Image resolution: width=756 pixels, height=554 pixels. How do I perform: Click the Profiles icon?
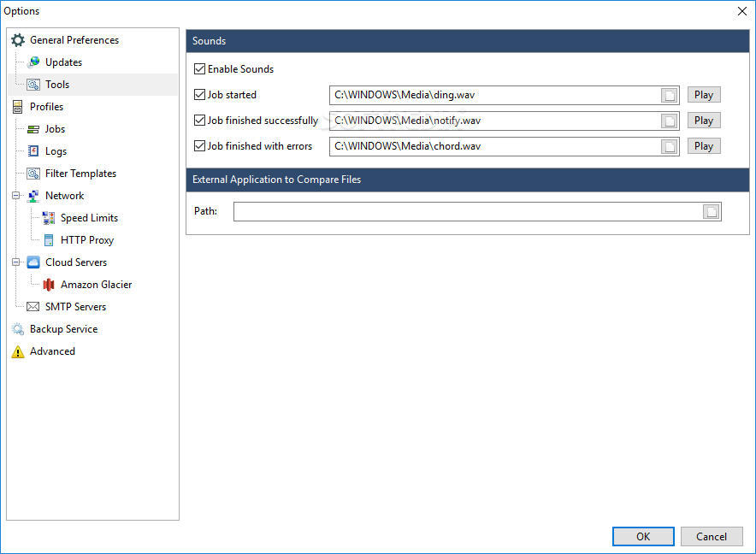[18, 107]
